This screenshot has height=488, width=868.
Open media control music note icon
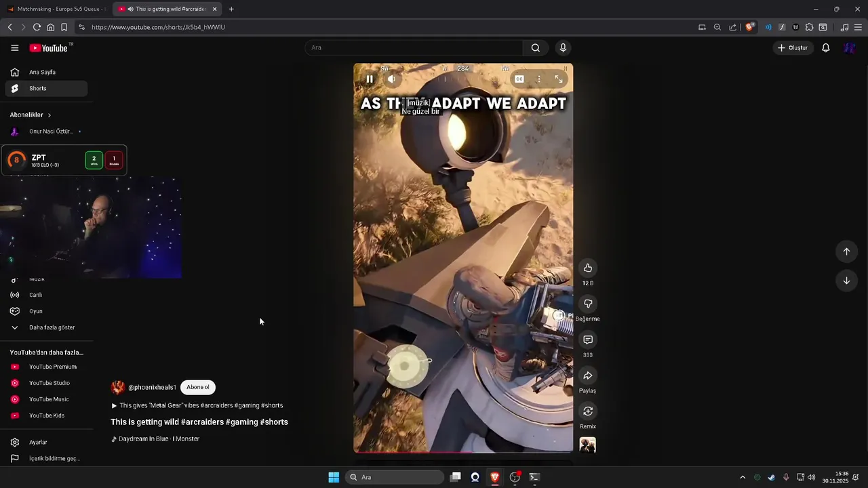[844, 27]
